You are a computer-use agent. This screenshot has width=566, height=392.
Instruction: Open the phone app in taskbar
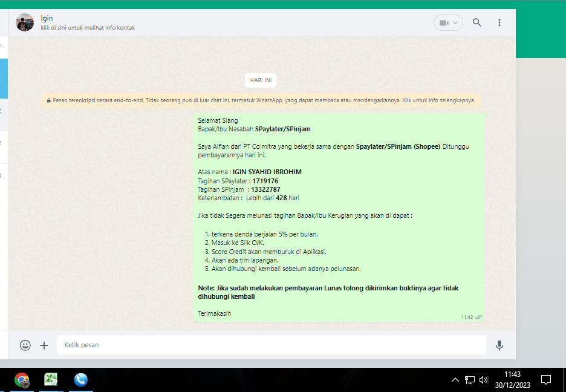tap(81, 380)
